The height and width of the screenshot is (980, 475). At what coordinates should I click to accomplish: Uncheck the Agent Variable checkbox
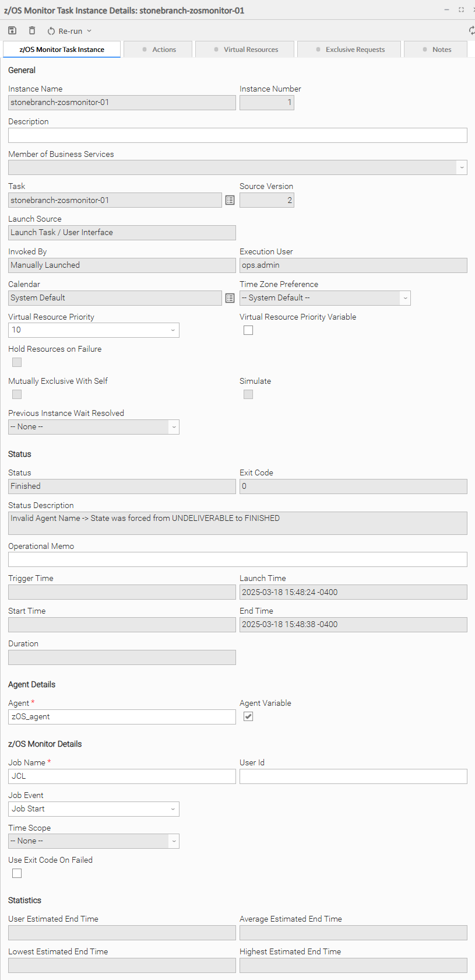tap(248, 716)
